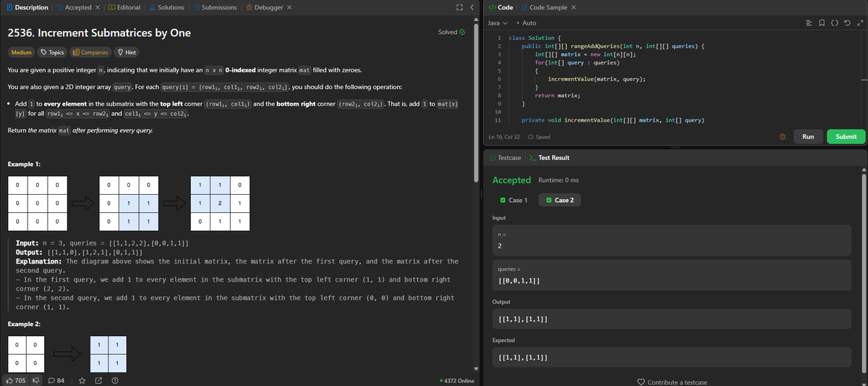Click the Output value field
The image size is (868, 386).
(x=671, y=319)
